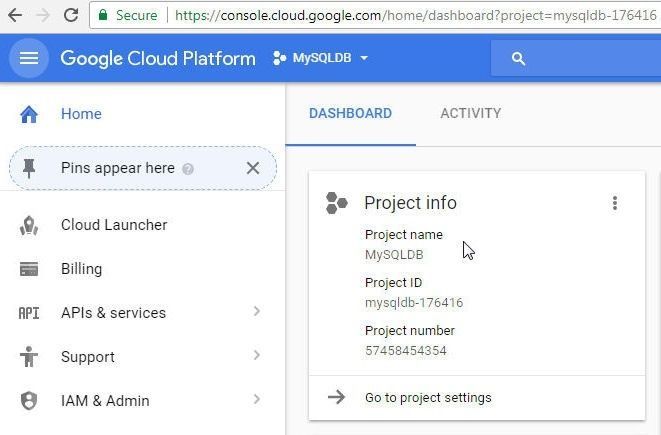Click the Billing credit card icon
Screen dimensions: 661x435
[x=29, y=269]
